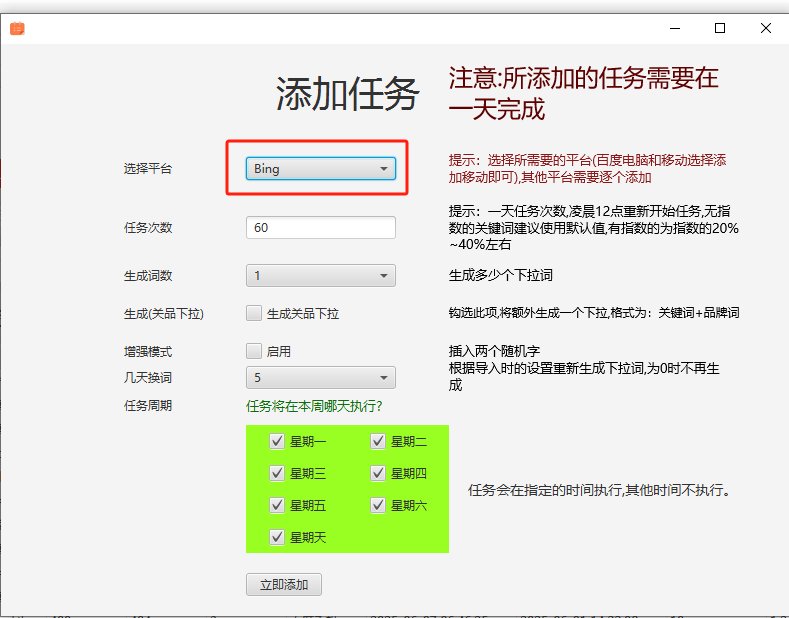Toggle the 星期三 checkbox
789x618 pixels.
(x=278, y=473)
